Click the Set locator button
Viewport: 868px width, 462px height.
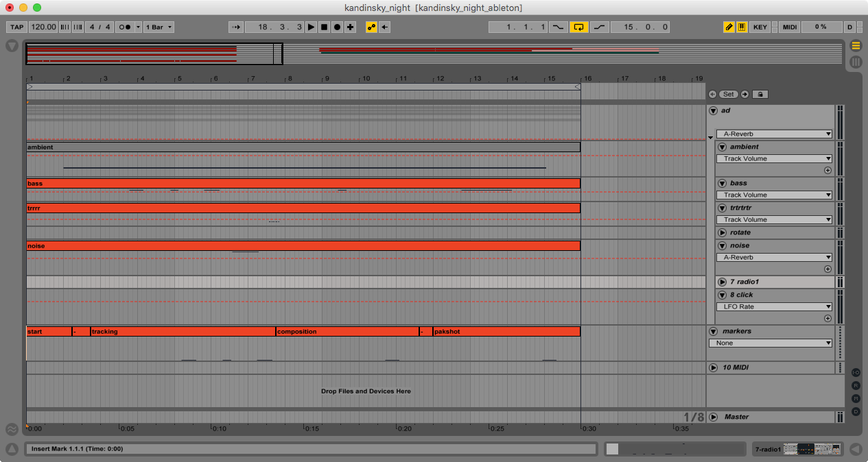pos(728,94)
